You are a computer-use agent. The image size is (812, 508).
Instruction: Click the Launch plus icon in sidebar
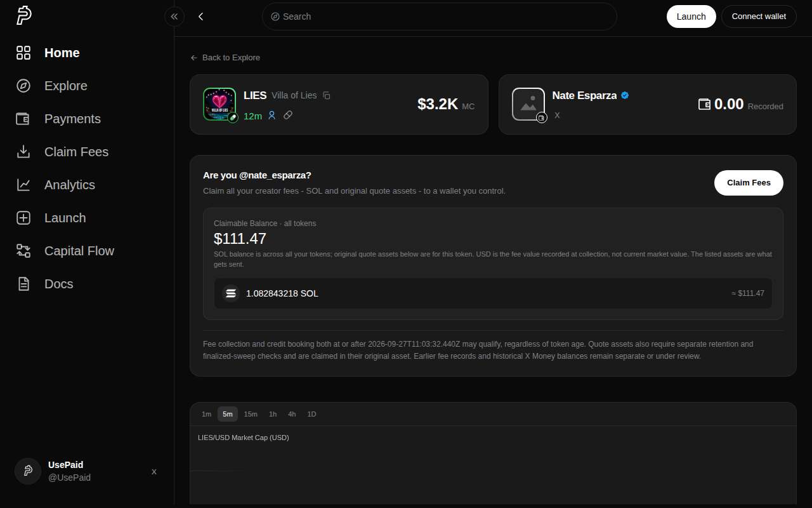tap(23, 218)
